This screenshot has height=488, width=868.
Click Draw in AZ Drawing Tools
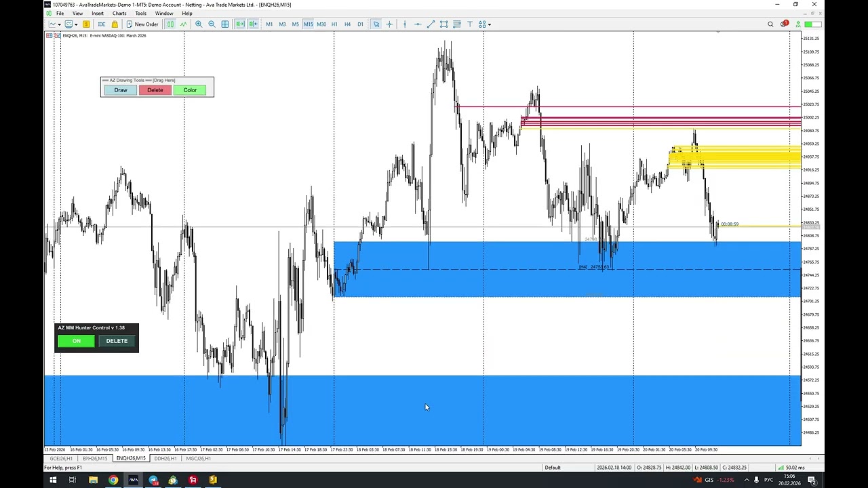[121, 90]
